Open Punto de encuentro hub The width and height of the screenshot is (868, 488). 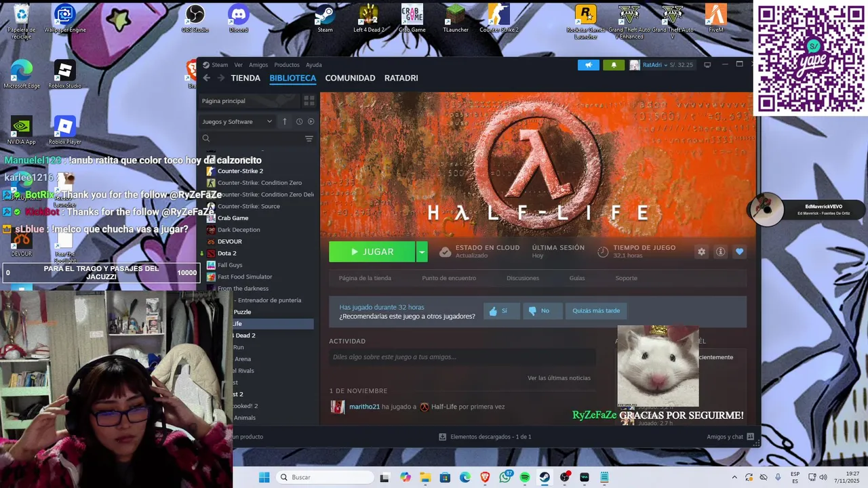tap(449, 278)
